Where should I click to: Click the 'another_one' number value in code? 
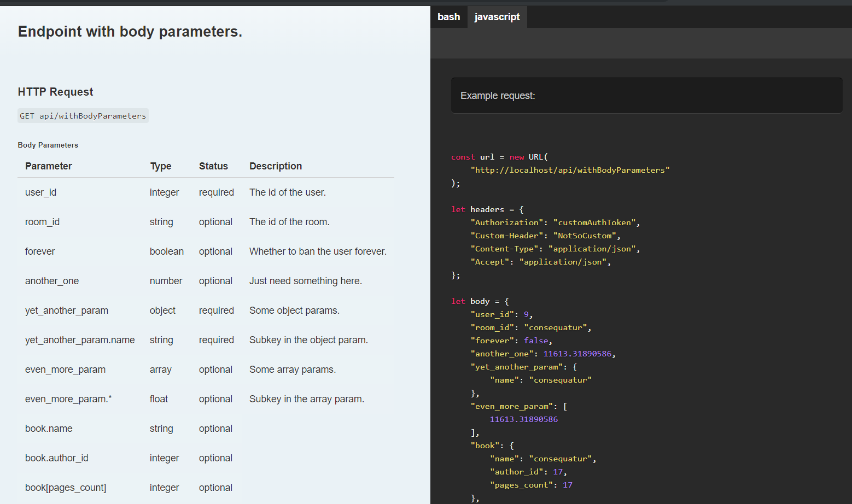coord(577,354)
